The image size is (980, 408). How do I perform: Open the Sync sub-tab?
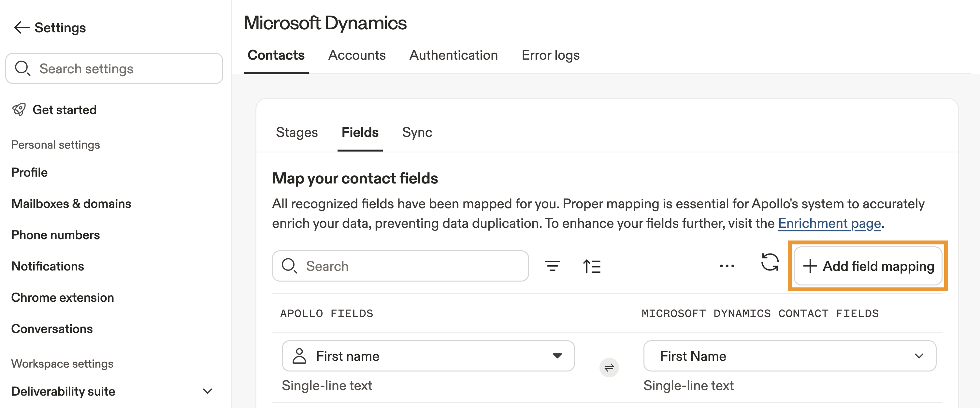point(417,132)
